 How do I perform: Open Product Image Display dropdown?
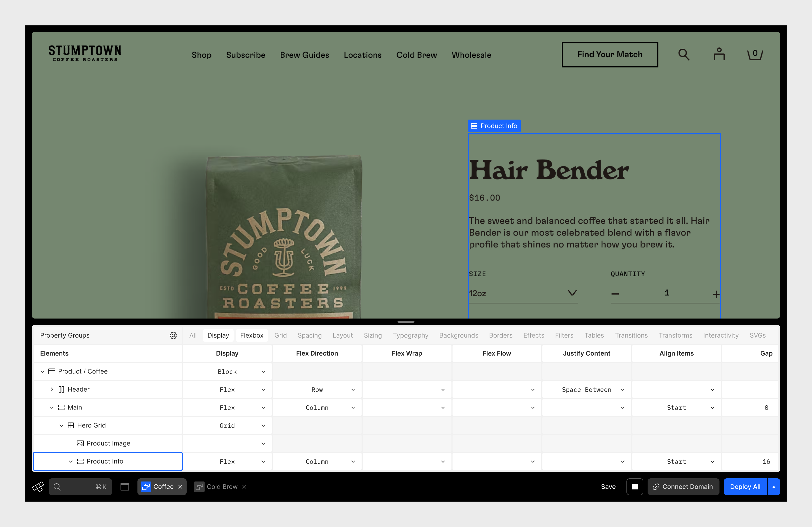point(227,444)
